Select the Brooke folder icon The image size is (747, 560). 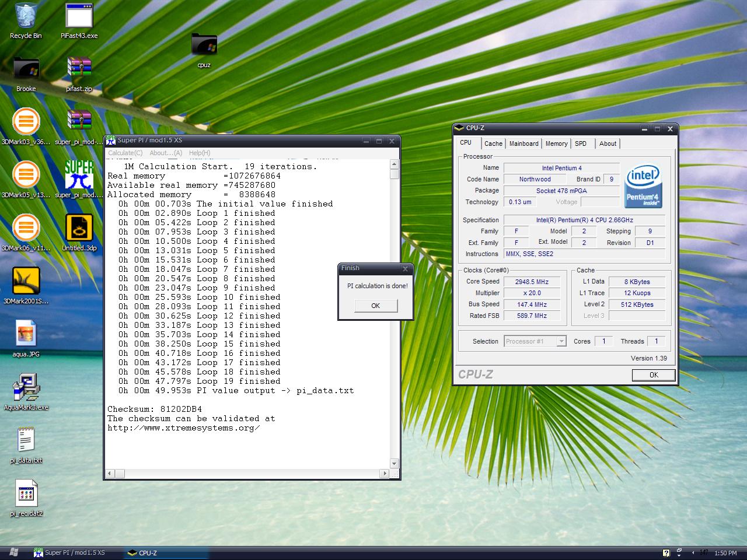click(x=26, y=69)
